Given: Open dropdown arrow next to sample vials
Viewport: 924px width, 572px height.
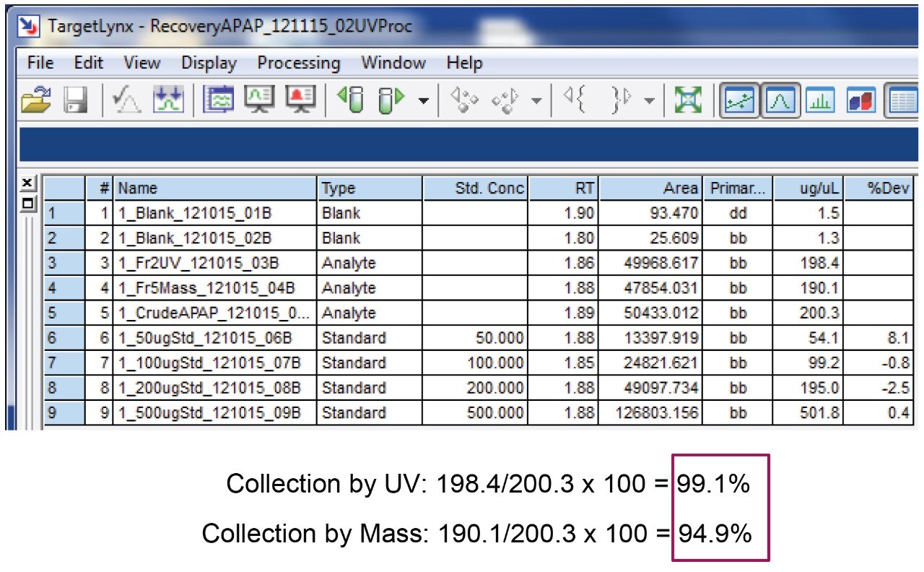Looking at the screenshot, I should [x=424, y=100].
